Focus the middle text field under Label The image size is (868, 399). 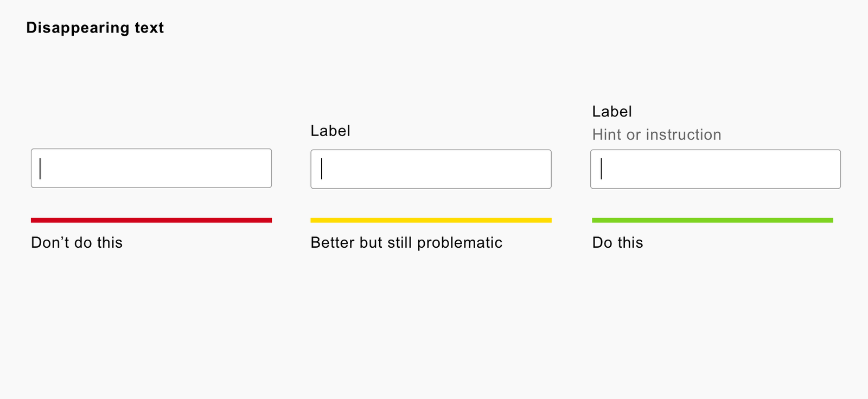pos(431,169)
